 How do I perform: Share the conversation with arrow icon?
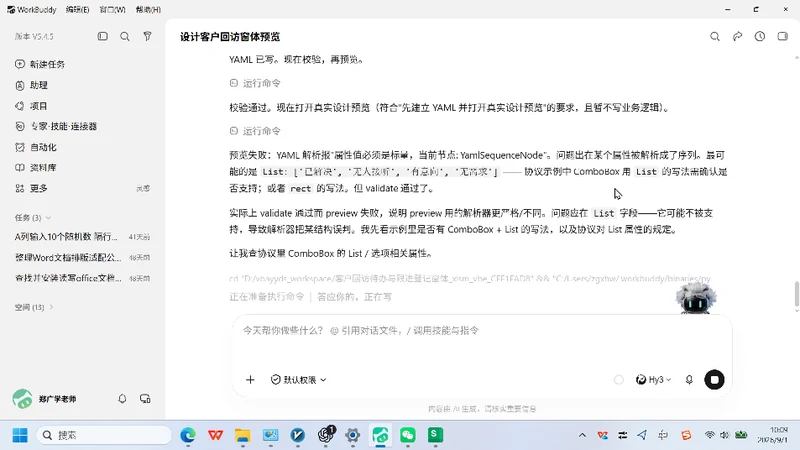(x=737, y=36)
